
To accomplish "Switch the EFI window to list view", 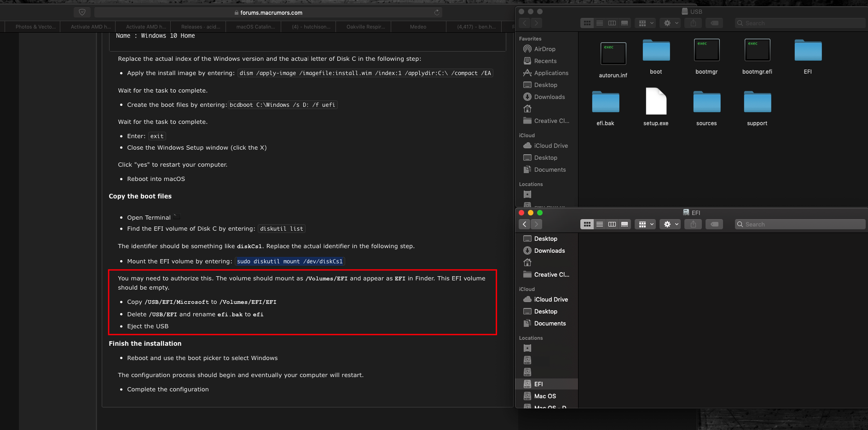I will pyautogui.click(x=600, y=224).
